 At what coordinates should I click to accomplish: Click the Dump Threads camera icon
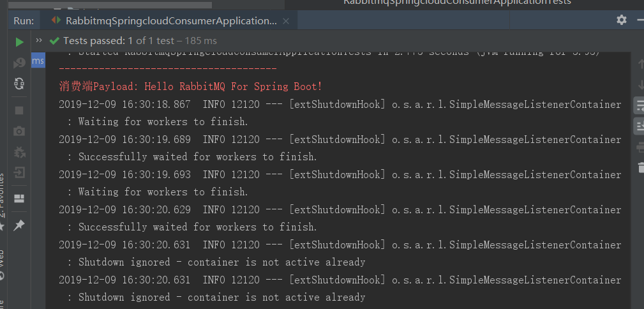coord(19,131)
